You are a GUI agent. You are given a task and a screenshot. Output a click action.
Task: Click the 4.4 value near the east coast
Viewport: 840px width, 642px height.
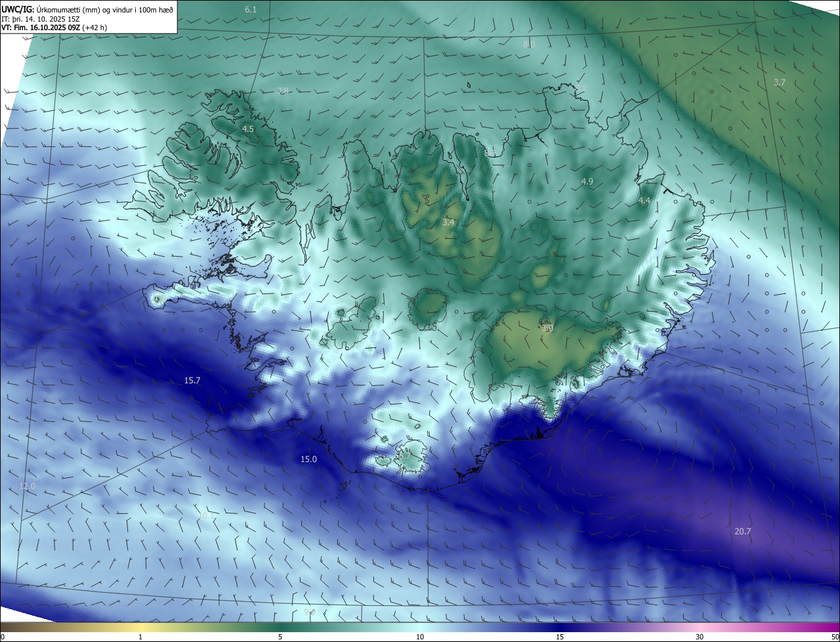(644, 201)
